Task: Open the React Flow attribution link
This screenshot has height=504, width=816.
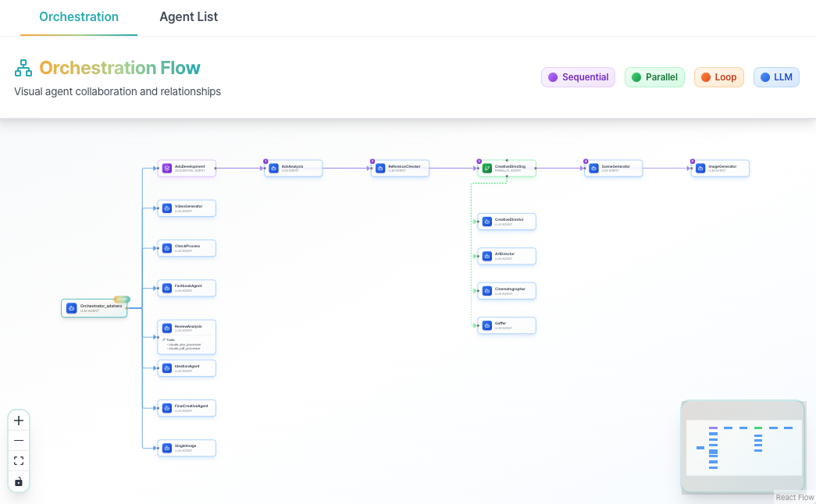Action: [794, 497]
